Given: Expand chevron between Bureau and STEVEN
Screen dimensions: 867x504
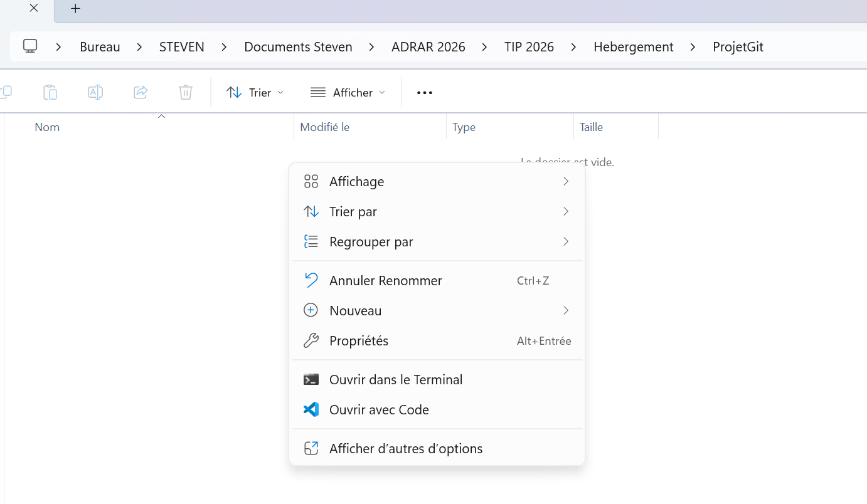Looking at the screenshot, I should coord(140,47).
